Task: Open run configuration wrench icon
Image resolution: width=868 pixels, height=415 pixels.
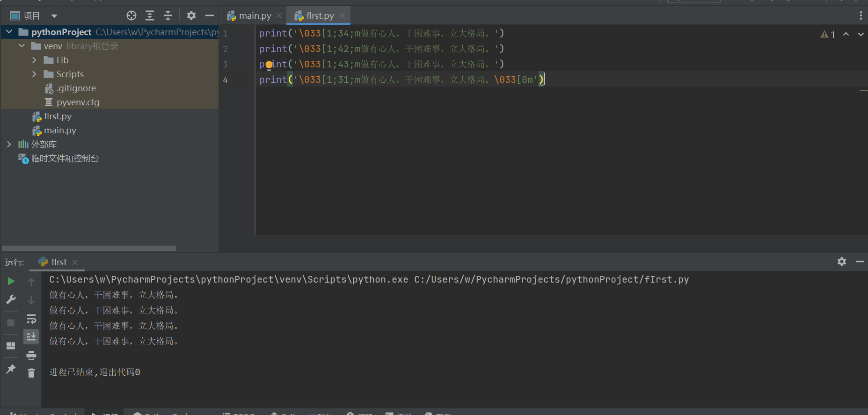Action: (11, 299)
